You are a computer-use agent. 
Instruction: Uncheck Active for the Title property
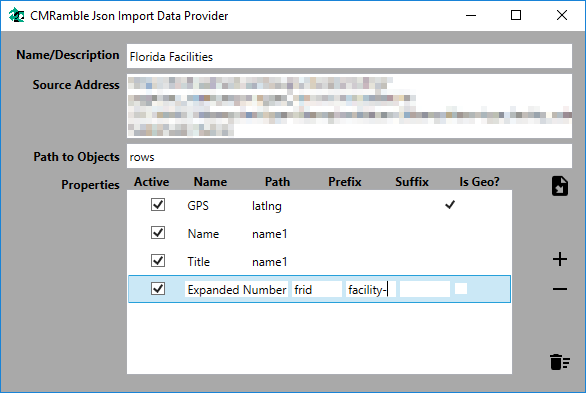point(158,261)
